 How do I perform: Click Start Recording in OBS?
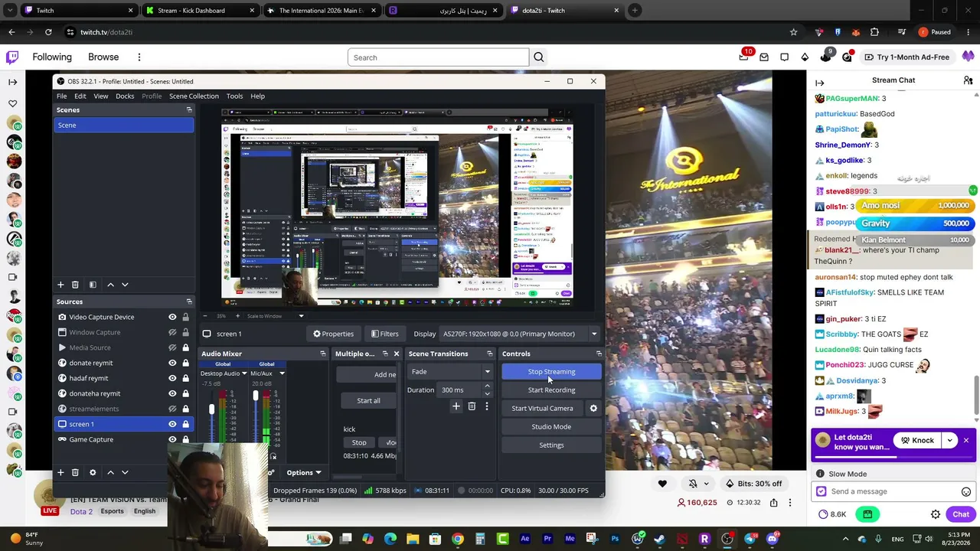[551, 390]
